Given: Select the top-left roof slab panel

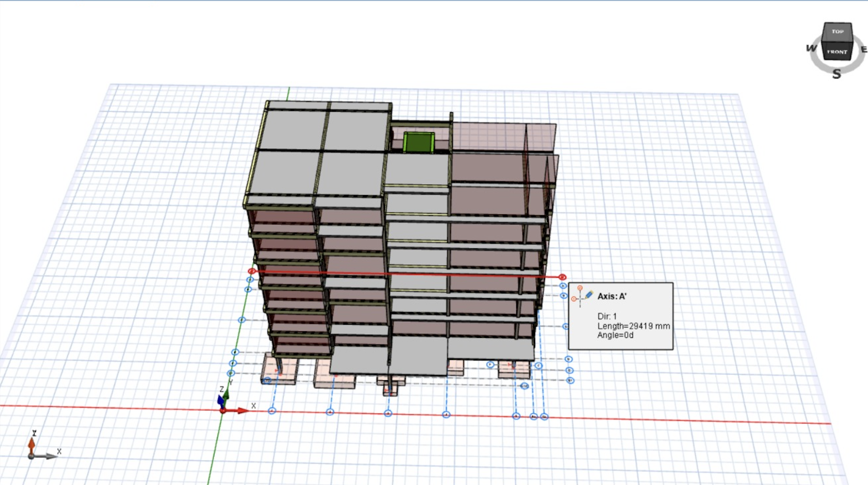Looking at the screenshot, I should click(294, 130).
